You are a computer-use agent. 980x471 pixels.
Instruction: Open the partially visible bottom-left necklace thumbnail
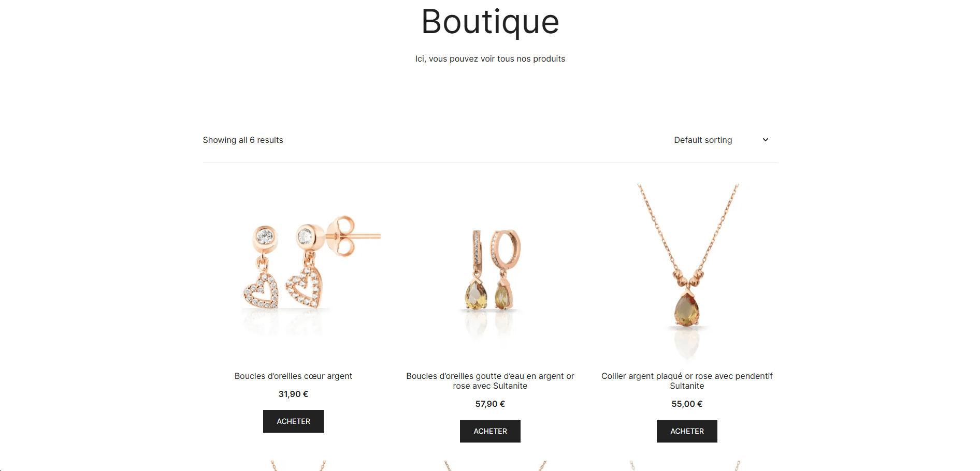(x=293, y=465)
